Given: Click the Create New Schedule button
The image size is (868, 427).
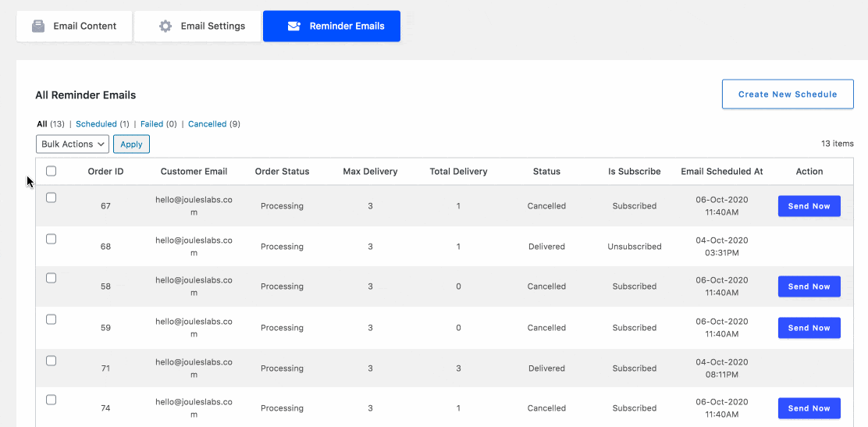Looking at the screenshot, I should [x=787, y=94].
